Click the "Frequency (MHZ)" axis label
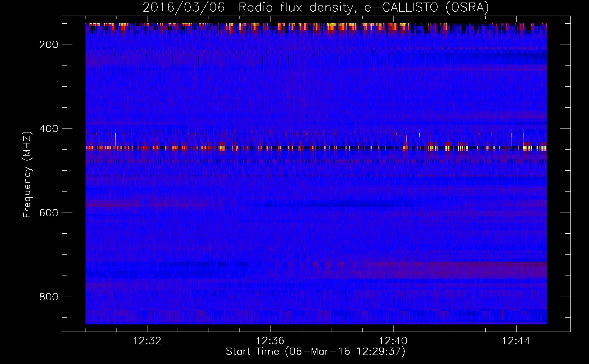Viewport: 589px width, 364px height. (27, 174)
